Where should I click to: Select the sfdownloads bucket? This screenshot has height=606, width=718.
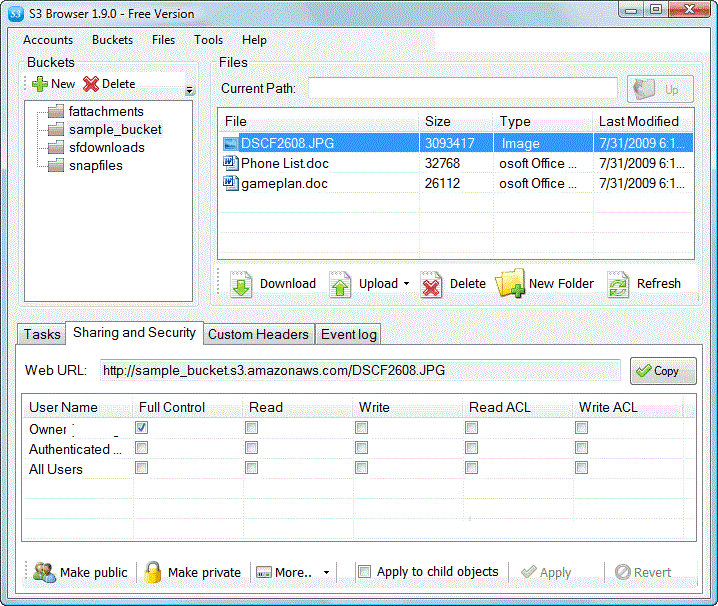point(106,148)
